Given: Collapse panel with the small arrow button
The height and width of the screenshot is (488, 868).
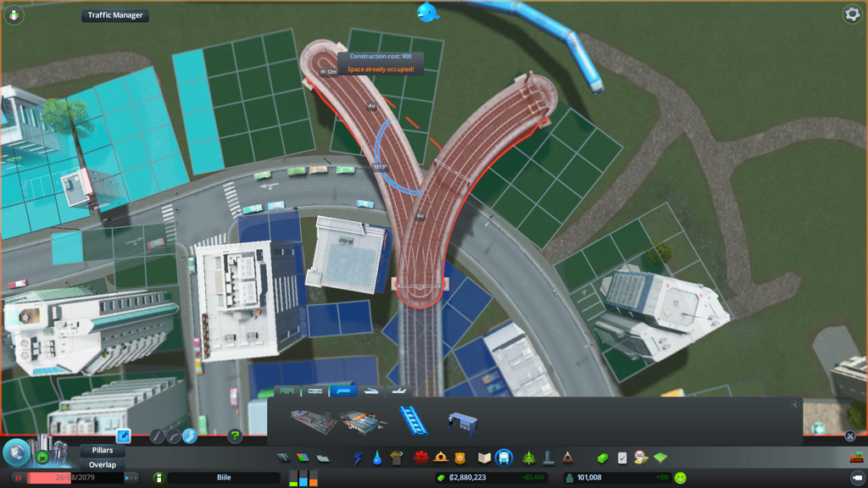Looking at the screenshot, I should pyautogui.click(x=795, y=404).
